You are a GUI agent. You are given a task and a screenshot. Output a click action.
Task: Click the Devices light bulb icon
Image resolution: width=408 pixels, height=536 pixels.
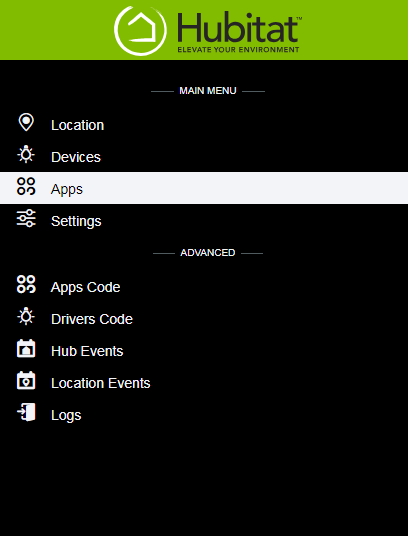[x=26, y=154]
